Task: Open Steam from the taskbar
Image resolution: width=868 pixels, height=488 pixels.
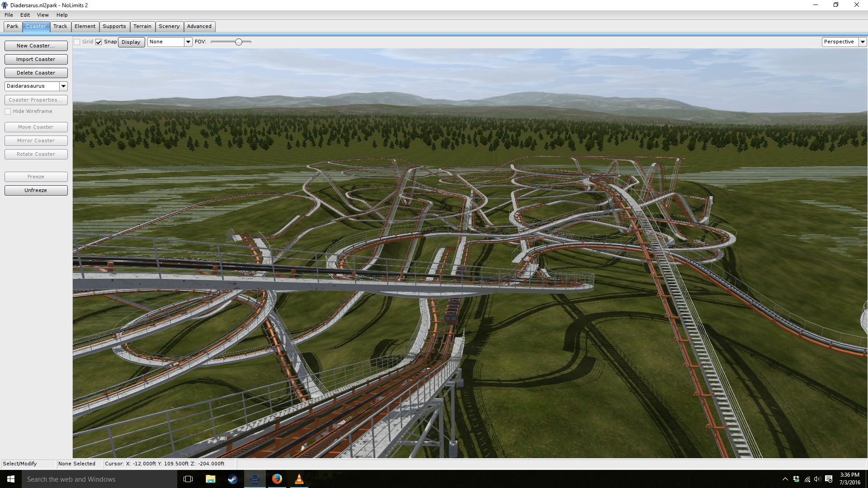Action: 233,479
